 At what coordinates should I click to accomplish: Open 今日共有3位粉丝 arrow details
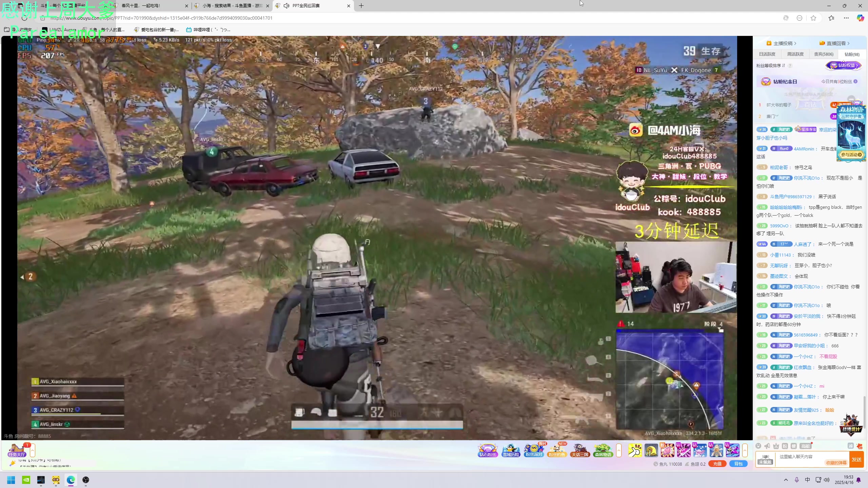point(855,81)
